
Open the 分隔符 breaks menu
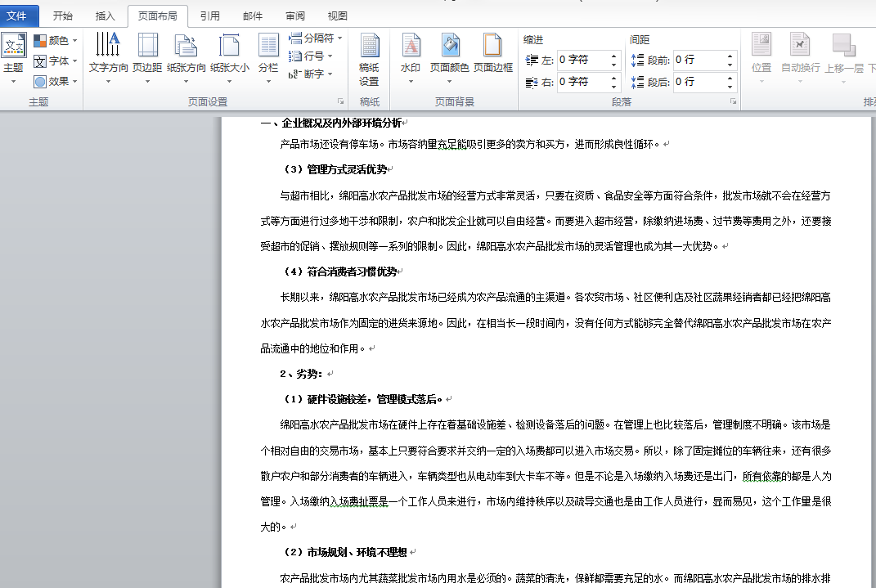(x=315, y=38)
